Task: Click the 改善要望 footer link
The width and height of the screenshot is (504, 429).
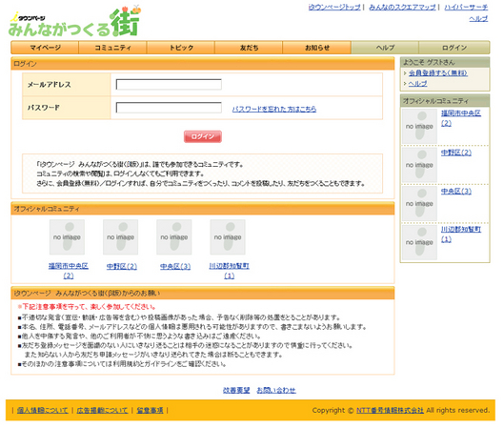Action: click(x=236, y=390)
